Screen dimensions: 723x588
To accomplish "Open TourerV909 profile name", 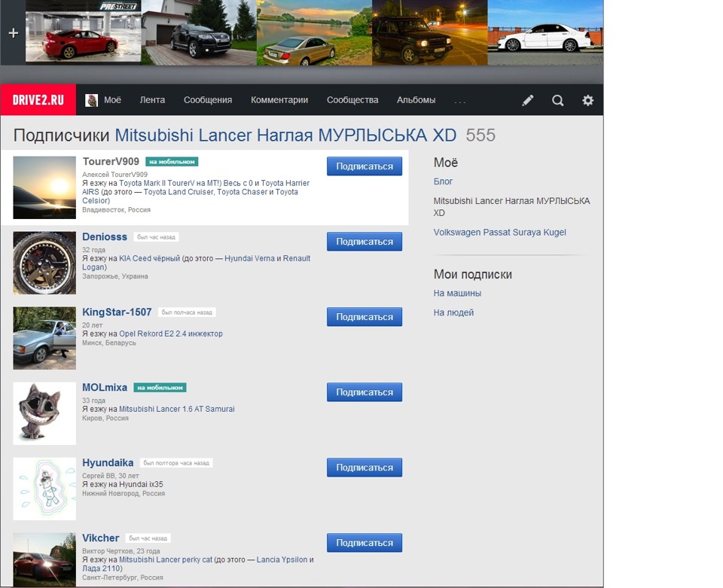I will pyautogui.click(x=111, y=161).
